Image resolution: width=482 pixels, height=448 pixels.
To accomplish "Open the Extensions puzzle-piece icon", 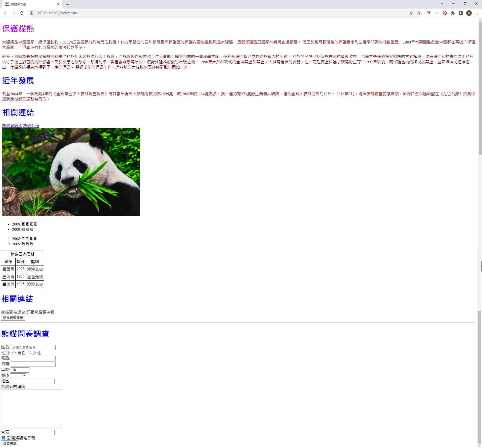I will (x=453, y=13).
